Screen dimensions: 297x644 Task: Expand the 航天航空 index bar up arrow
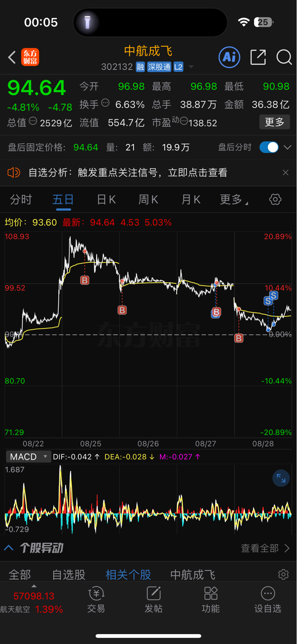tap(34, 586)
